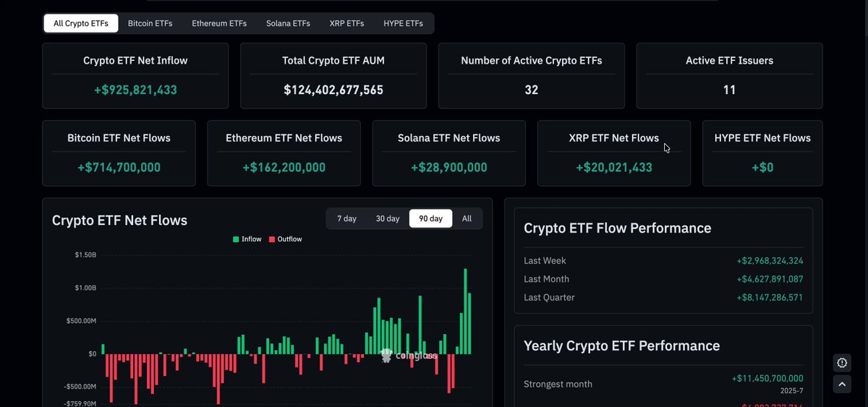Click the -$500.00M y-axis label
The height and width of the screenshot is (407, 868).
pyautogui.click(x=80, y=387)
